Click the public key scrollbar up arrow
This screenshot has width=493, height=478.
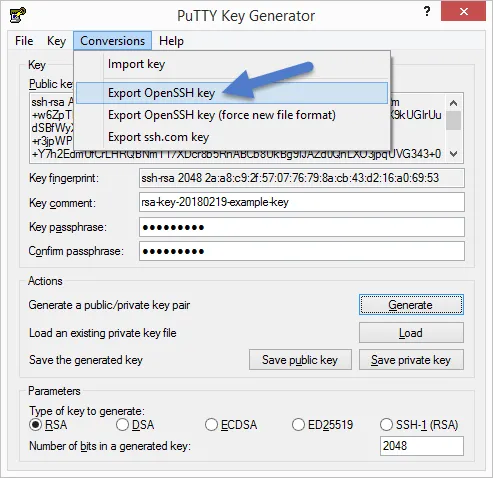453,103
